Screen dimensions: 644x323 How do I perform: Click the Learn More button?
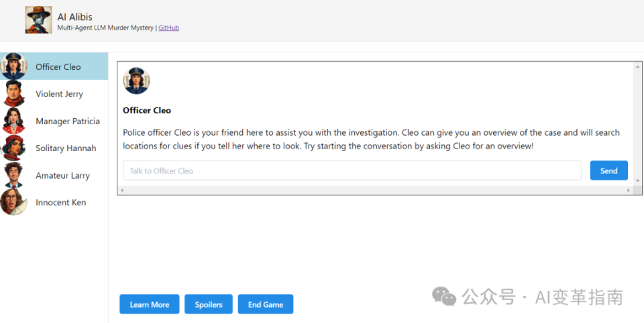click(x=150, y=304)
